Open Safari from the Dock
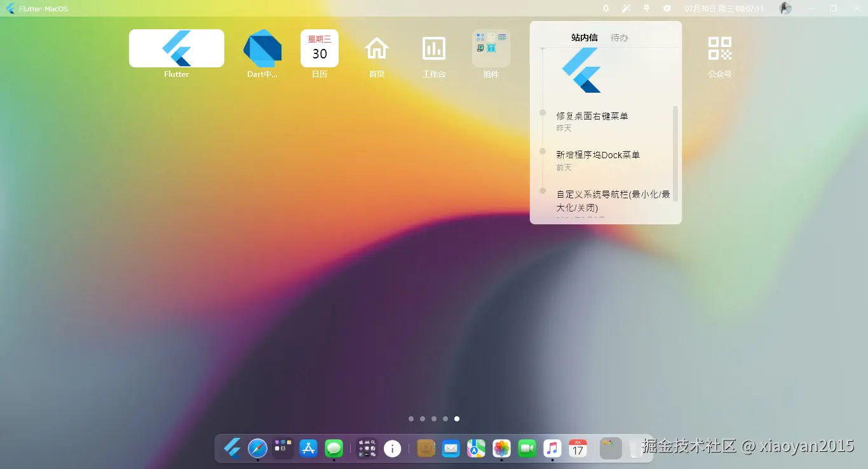The height and width of the screenshot is (469, 868). coord(257,449)
